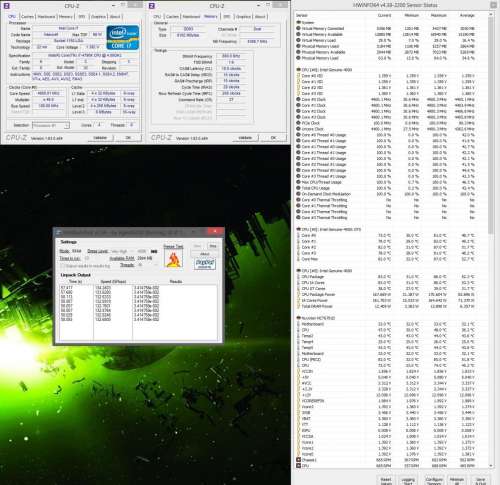Click the DRAM Frequency value in CPU-Z Memory
500x485 pixels.
tap(231, 56)
